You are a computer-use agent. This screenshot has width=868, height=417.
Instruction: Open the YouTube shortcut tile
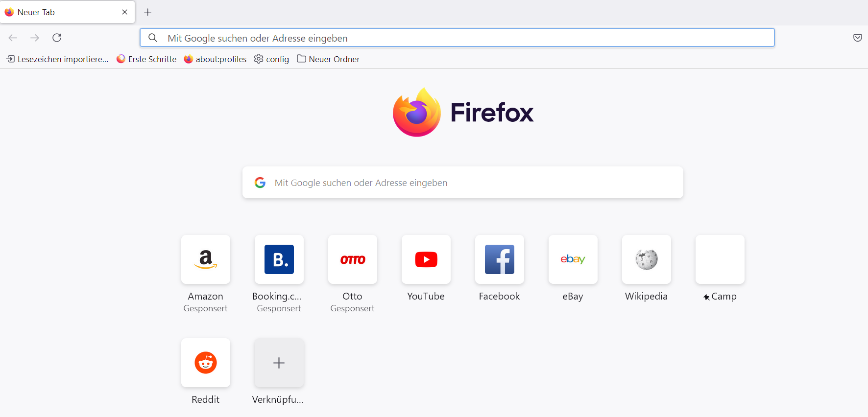tap(426, 259)
